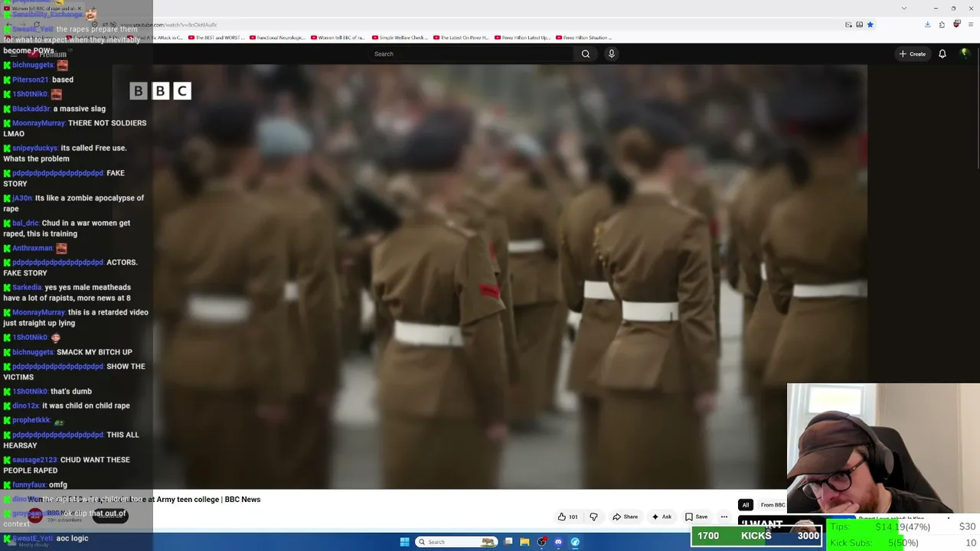
Task: Open the Windows Start menu
Action: pyautogui.click(x=404, y=542)
